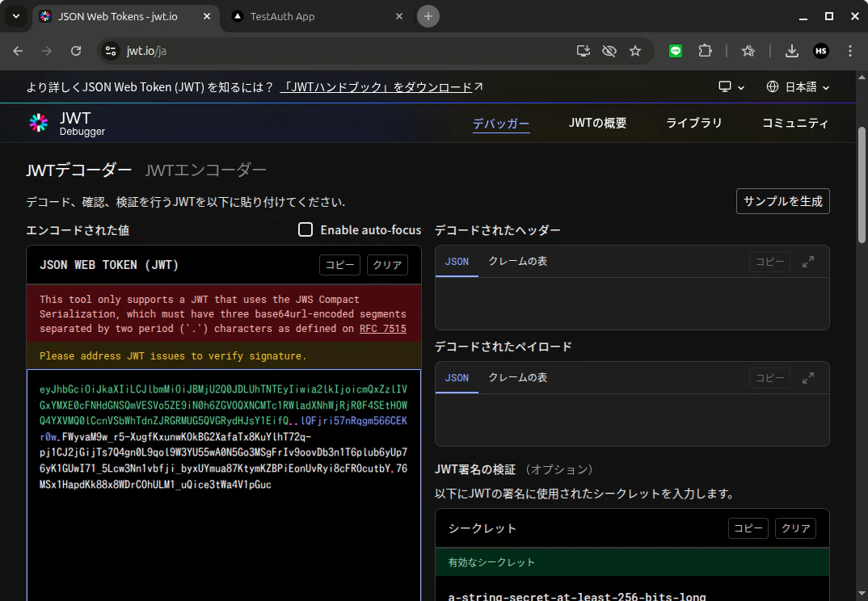The height and width of the screenshot is (601, 868).
Task: Click the page vertical scrollbar
Action: 862,185
